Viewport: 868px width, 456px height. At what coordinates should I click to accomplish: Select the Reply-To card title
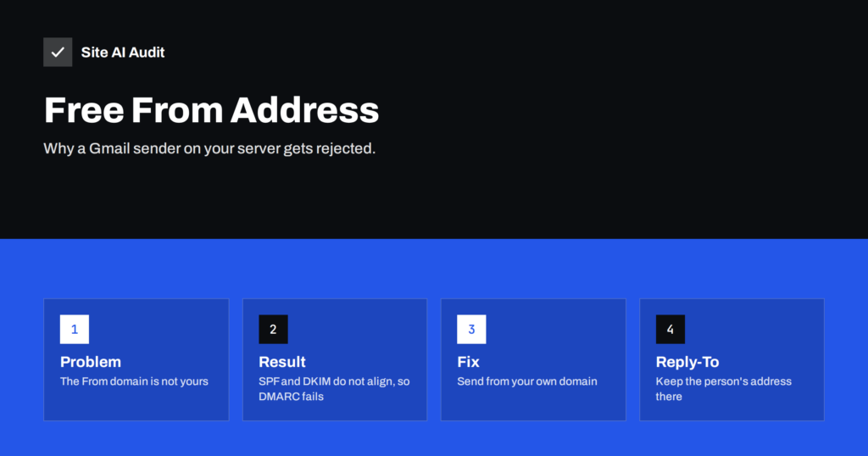tap(687, 362)
